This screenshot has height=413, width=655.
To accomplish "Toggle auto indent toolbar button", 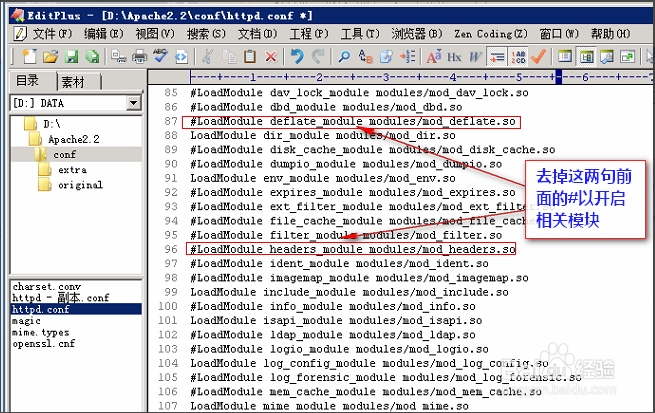I will [497, 57].
